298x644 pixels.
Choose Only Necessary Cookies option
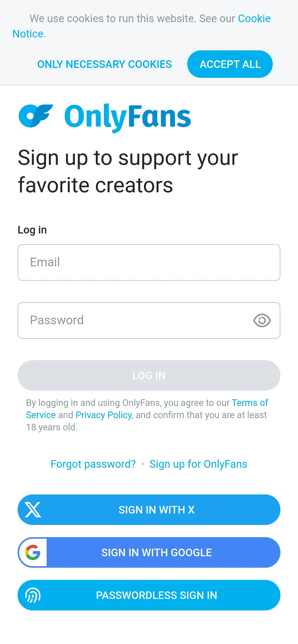[x=105, y=64]
